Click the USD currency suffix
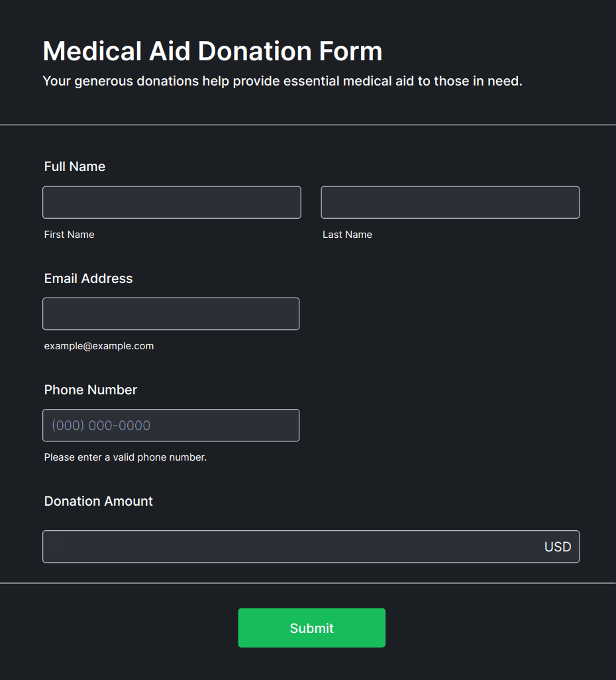The width and height of the screenshot is (616, 680). 557,547
